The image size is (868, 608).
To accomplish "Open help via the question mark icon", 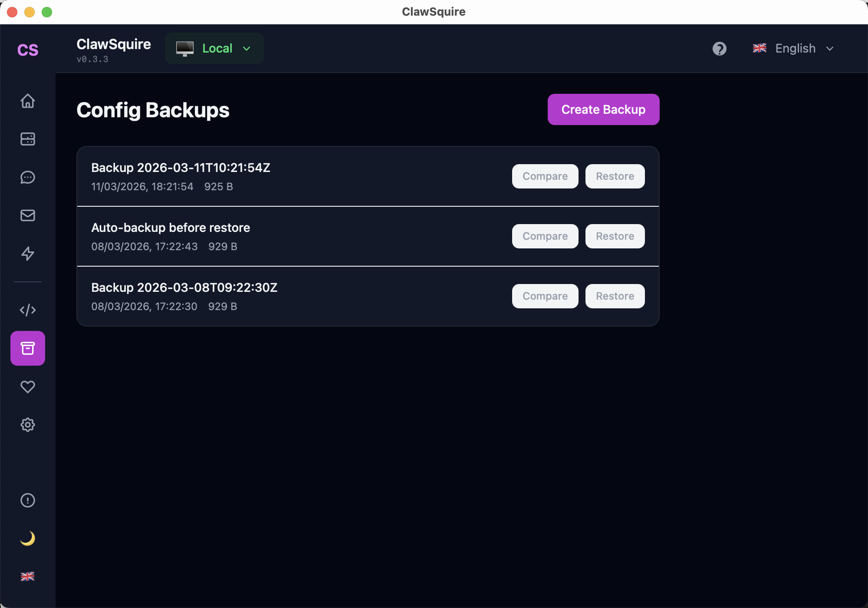I will 720,49.
